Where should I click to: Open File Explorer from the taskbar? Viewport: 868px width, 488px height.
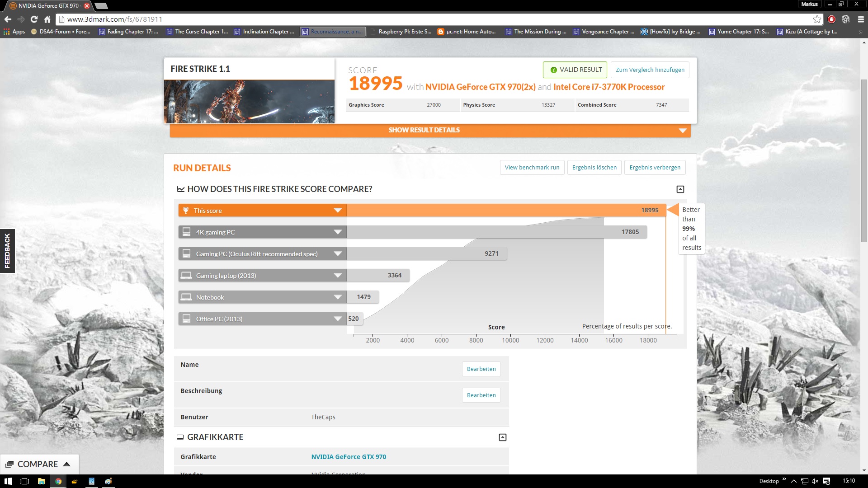point(41,481)
